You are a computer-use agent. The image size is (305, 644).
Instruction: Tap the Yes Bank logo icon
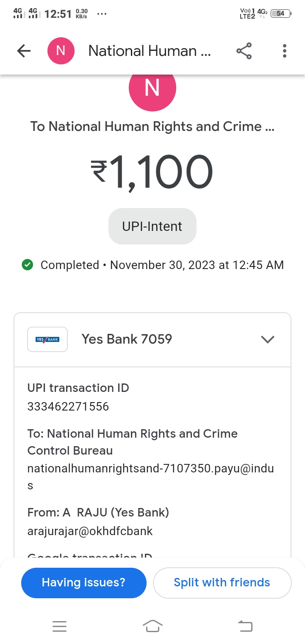pos(47,339)
